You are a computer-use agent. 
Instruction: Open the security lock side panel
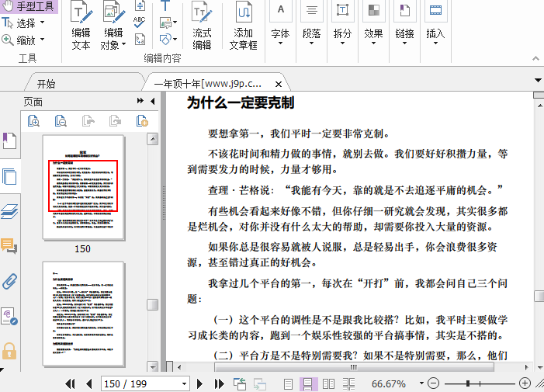pos(9,350)
